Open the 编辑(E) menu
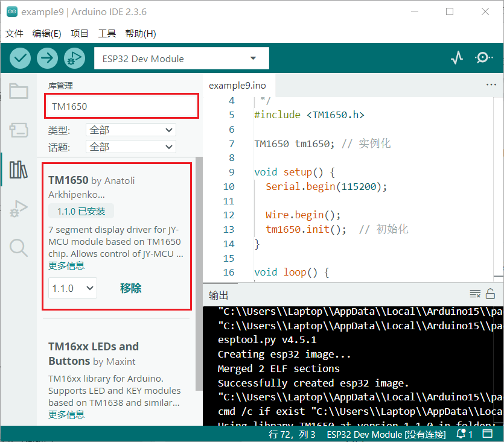The height and width of the screenshot is (442, 504). coord(47,33)
